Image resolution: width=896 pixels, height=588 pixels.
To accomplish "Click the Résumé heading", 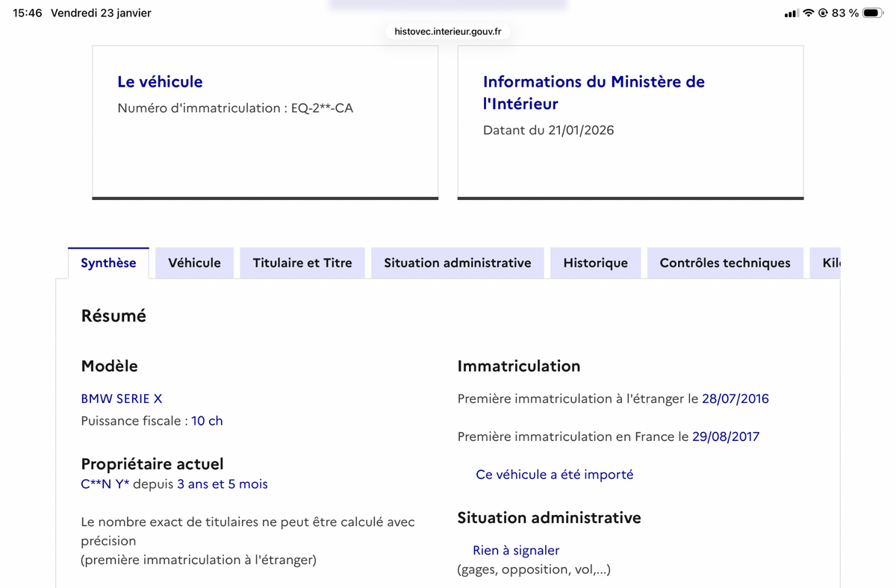I will point(113,316).
